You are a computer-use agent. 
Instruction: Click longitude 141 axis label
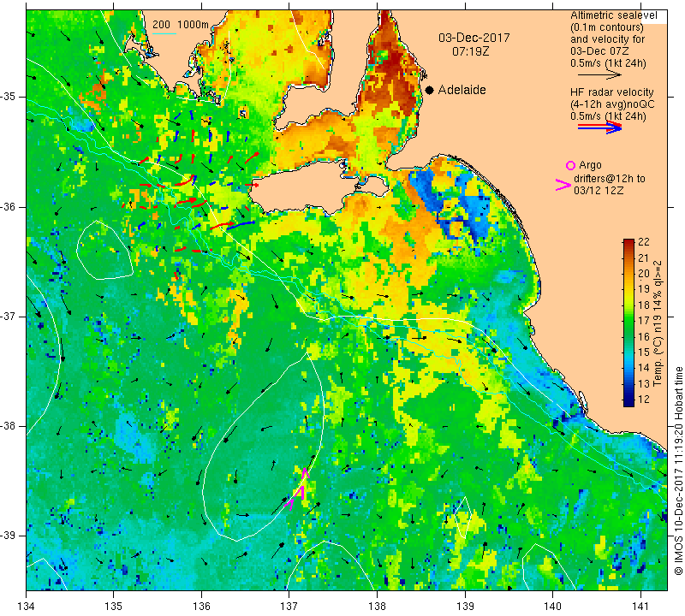click(640, 607)
